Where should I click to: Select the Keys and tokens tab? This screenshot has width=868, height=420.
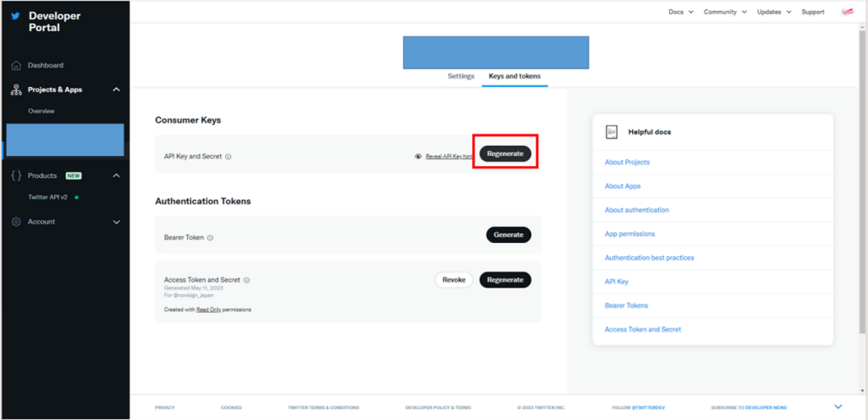(515, 77)
